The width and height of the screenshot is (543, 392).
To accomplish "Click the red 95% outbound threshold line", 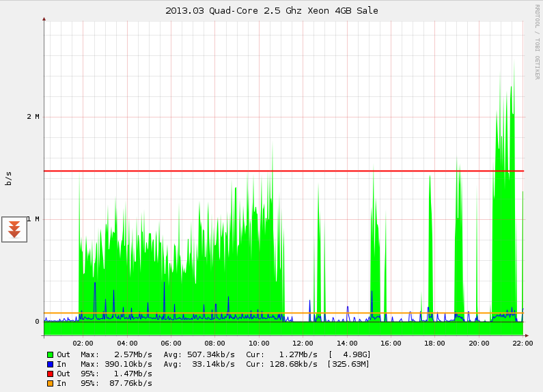I will [x=284, y=171].
